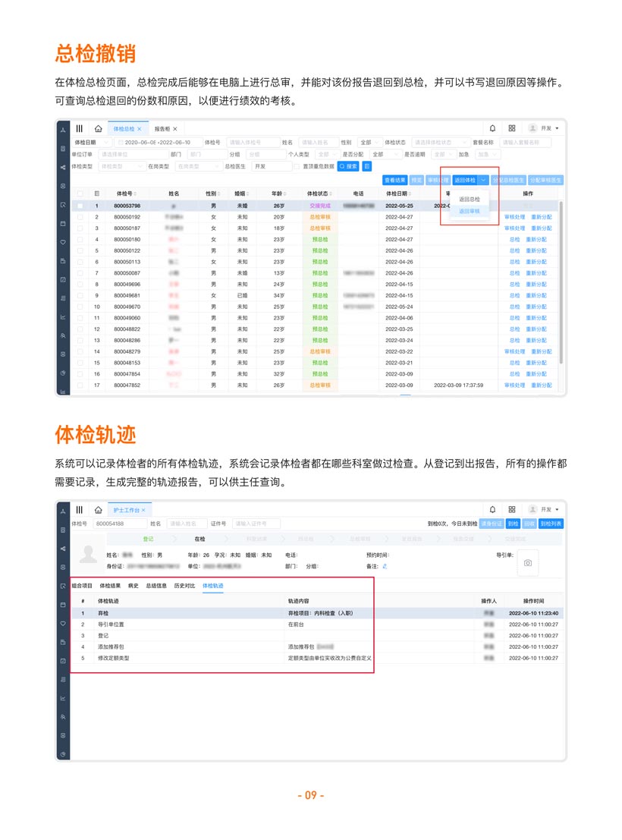
Task: Close the 体检总检 tab with its X
Action: coord(140,130)
